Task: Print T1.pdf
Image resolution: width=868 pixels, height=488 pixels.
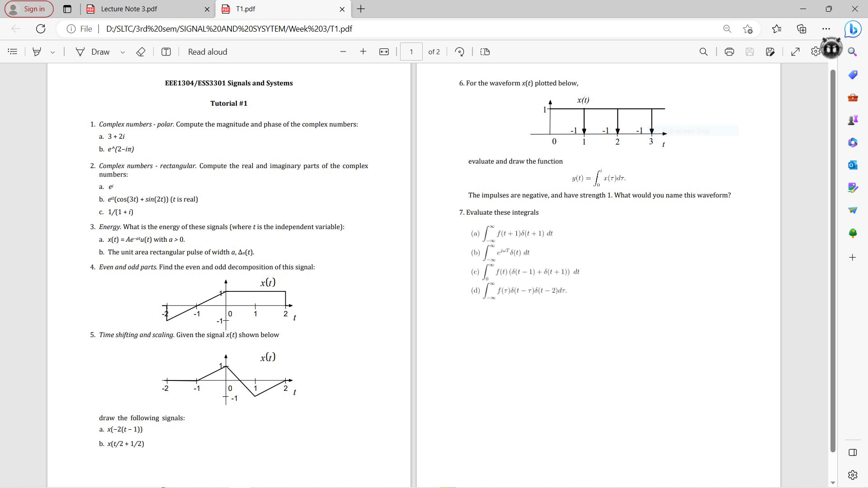Action: pos(729,52)
